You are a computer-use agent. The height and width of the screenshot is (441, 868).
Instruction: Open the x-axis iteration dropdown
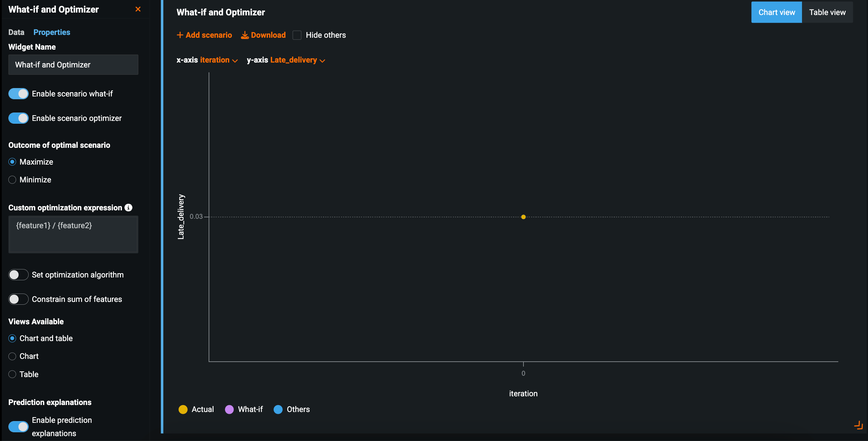(x=219, y=60)
